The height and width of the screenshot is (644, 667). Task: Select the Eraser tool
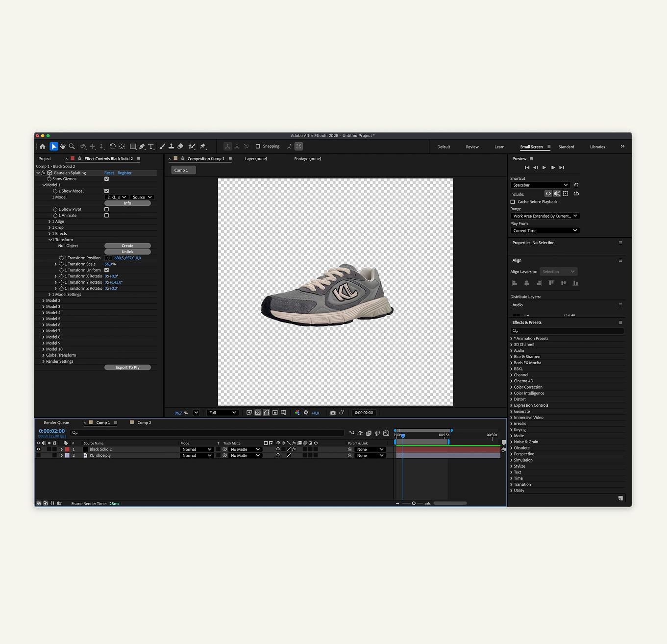(x=180, y=147)
